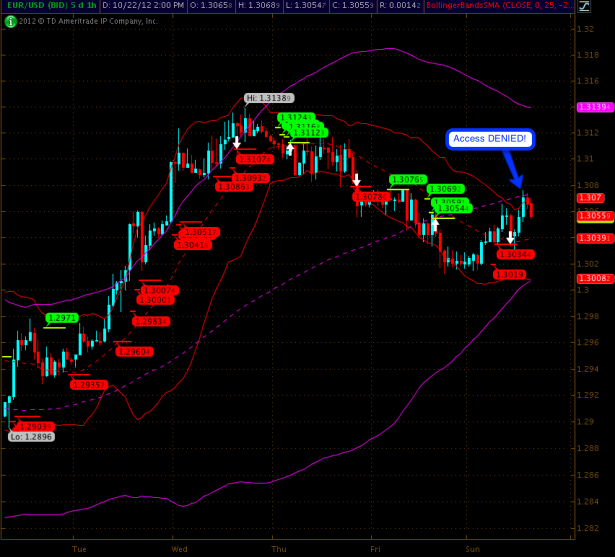
Task: Select the green 1.3076 price bubble
Action: 407,179
